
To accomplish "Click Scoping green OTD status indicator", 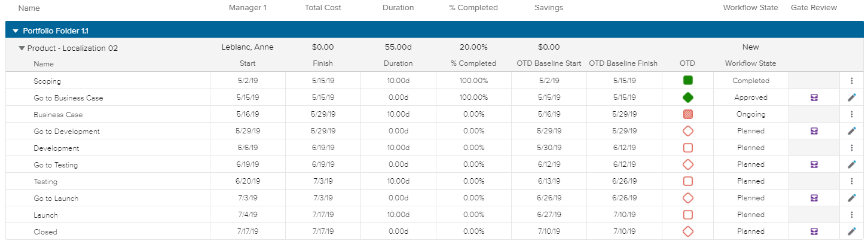I will [x=687, y=80].
